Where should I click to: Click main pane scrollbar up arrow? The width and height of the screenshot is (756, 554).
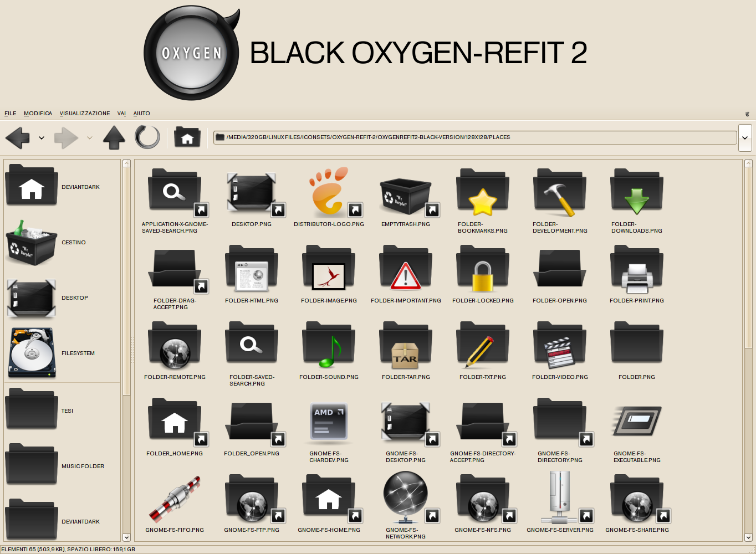click(748, 163)
